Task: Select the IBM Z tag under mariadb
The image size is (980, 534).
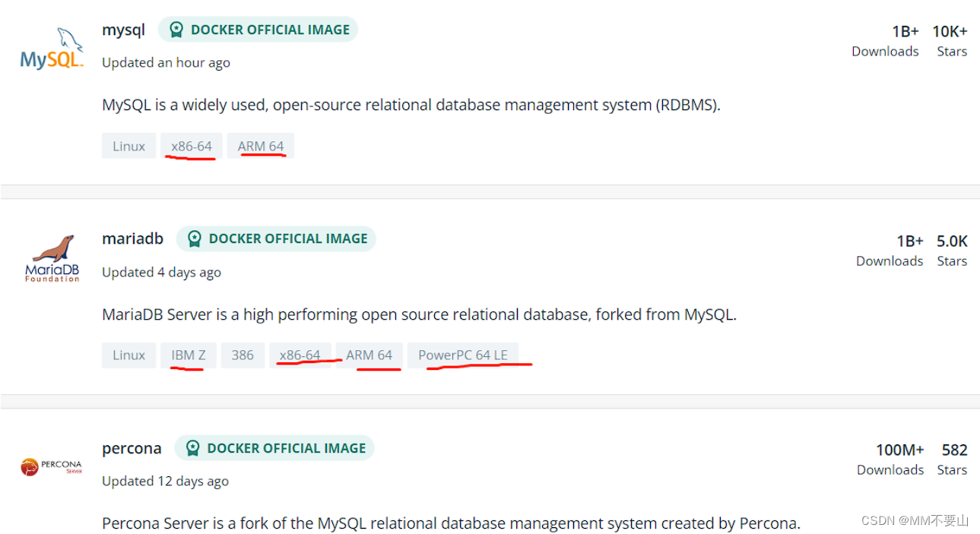Action: (189, 355)
